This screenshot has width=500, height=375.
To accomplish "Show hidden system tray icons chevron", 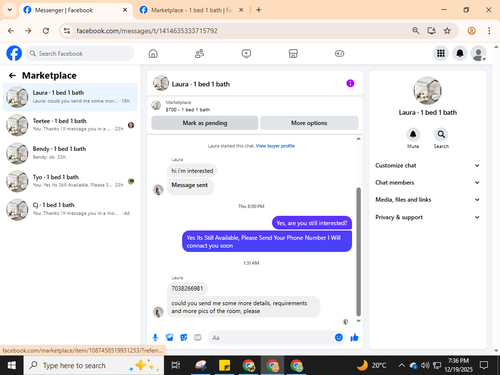I will [401, 366].
